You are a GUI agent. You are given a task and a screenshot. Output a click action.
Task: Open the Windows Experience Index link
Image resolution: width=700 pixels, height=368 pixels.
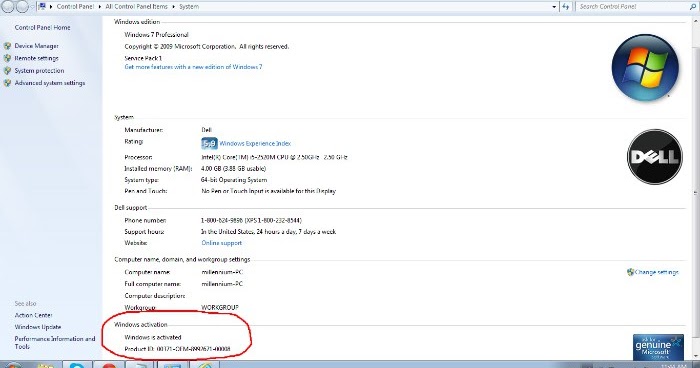coord(255,143)
